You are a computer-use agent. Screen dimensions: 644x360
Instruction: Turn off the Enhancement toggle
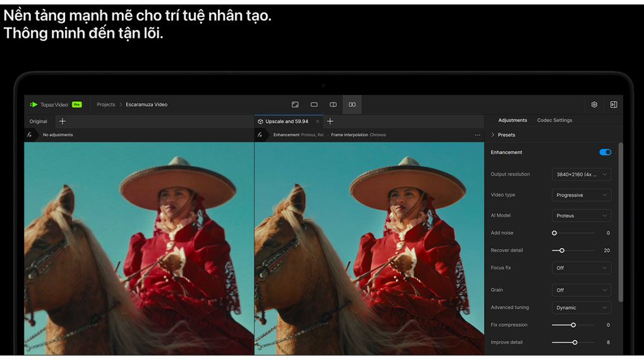click(x=605, y=152)
